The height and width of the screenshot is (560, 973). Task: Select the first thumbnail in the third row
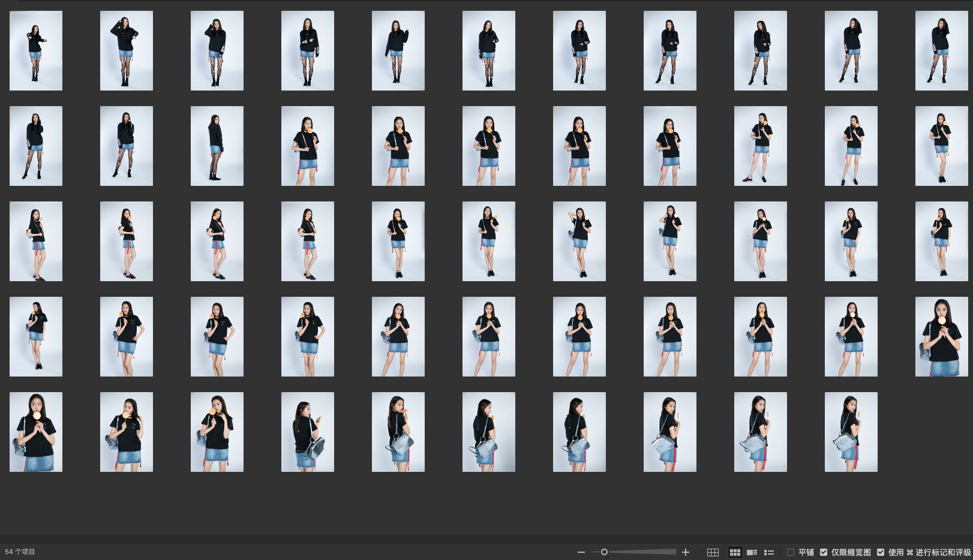(x=36, y=242)
